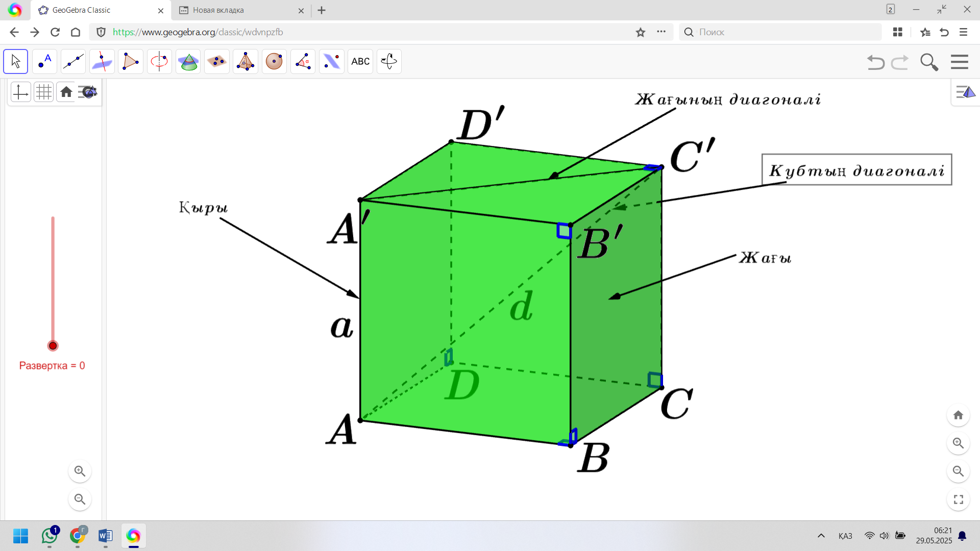
Task: Open Word from the Windows taskbar
Action: tap(105, 536)
